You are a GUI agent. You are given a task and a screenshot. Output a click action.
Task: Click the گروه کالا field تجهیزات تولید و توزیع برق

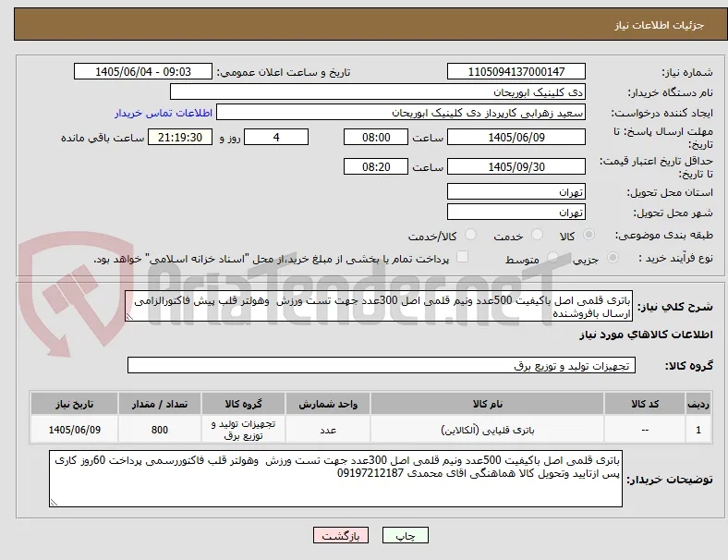[x=382, y=365]
